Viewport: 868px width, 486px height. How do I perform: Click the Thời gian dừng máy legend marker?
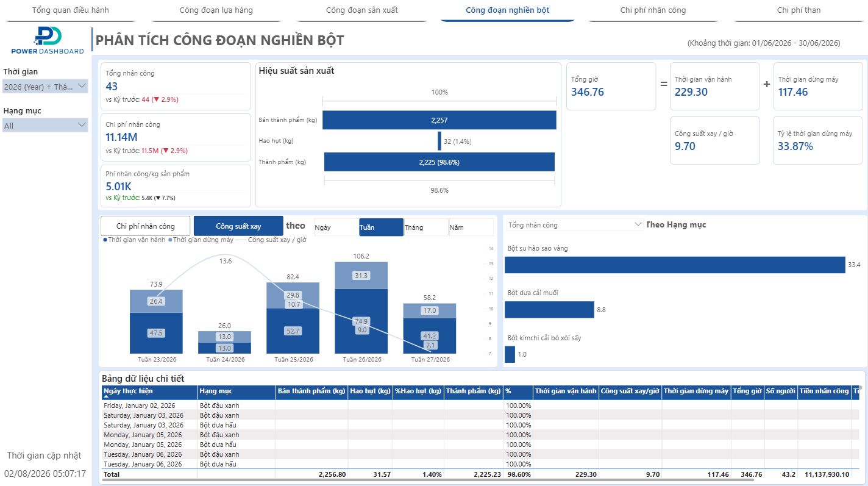click(x=170, y=240)
